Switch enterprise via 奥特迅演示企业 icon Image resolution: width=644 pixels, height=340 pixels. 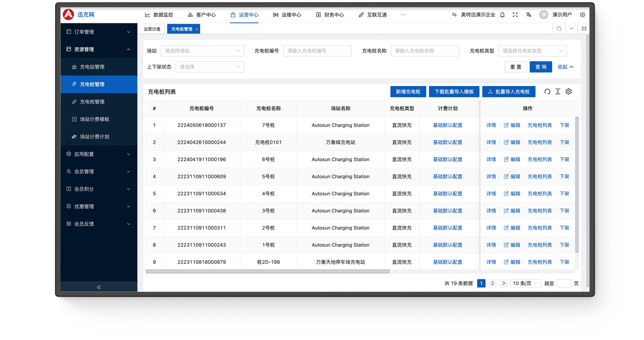pyautogui.click(x=454, y=15)
